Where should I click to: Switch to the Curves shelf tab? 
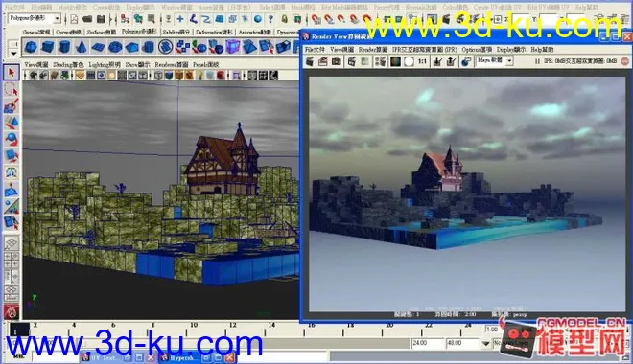(x=68, y=32)
